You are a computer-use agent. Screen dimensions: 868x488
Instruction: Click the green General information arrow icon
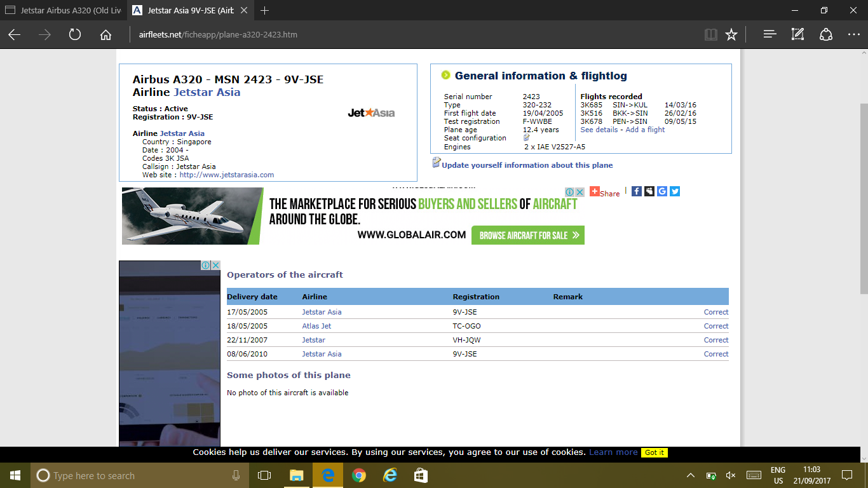tap(446, 76)
